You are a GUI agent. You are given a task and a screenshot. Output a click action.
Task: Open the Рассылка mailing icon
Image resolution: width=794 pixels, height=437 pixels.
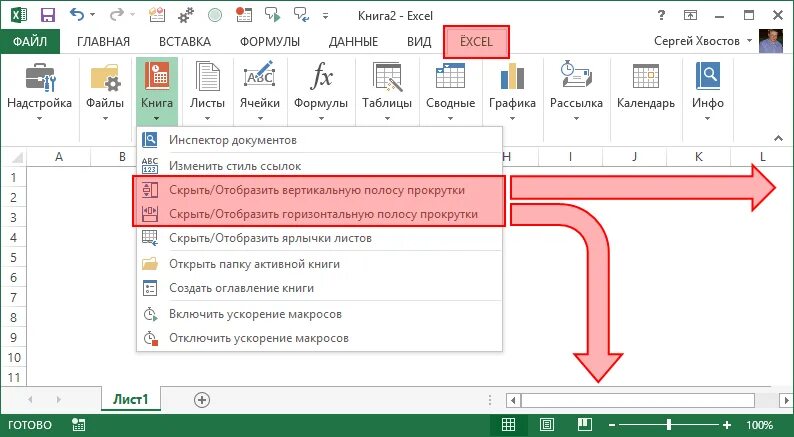(576, 75)
